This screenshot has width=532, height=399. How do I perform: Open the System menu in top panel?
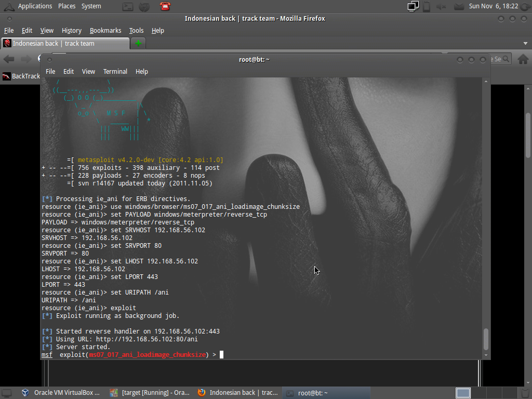(91, 6)
